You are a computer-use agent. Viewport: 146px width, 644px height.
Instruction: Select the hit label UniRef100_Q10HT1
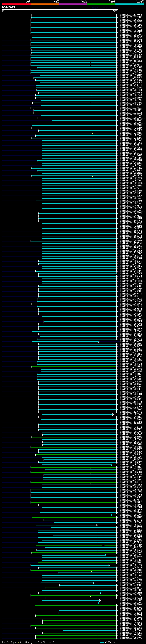131,85
